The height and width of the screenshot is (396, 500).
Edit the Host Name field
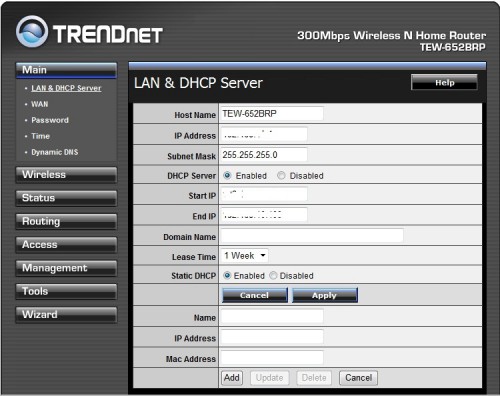[272, 114]
